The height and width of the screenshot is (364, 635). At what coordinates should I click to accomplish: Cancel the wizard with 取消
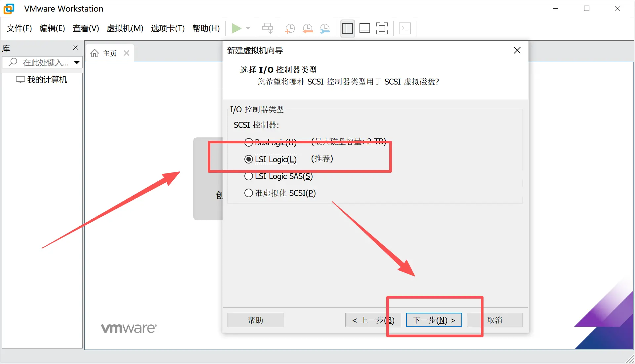(x=495, y=320)
